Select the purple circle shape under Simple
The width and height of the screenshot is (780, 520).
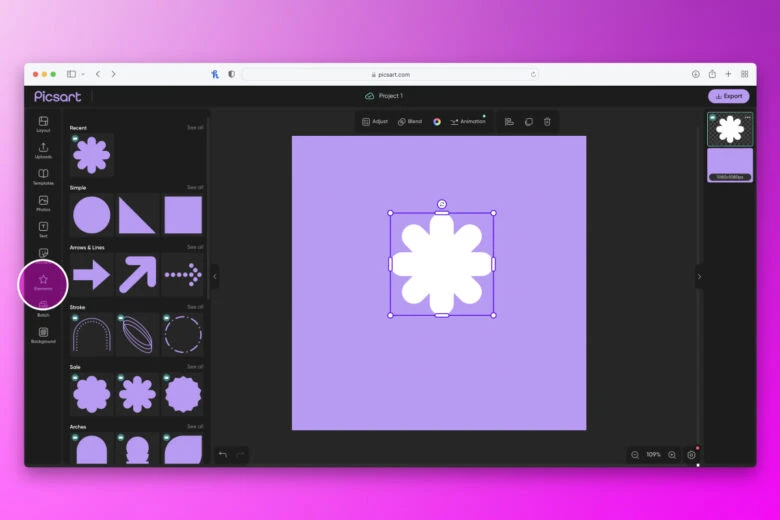pos(91,215)
